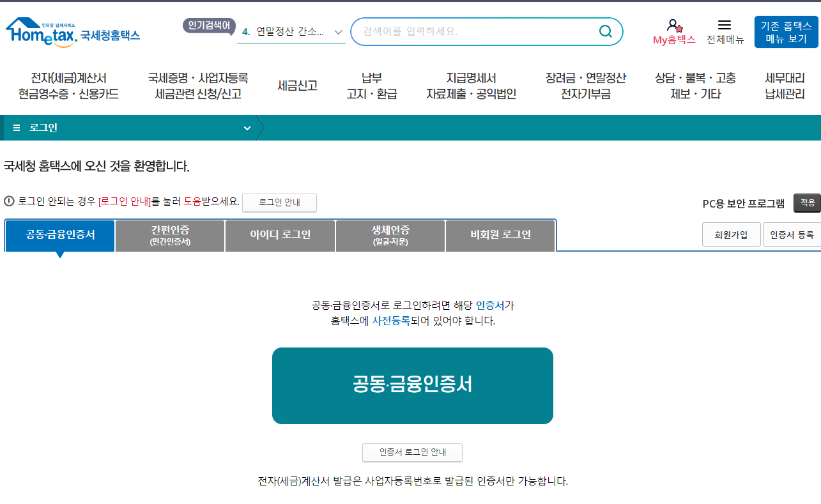Expand the chevron on the 로그인 breadcrumb

247,128
